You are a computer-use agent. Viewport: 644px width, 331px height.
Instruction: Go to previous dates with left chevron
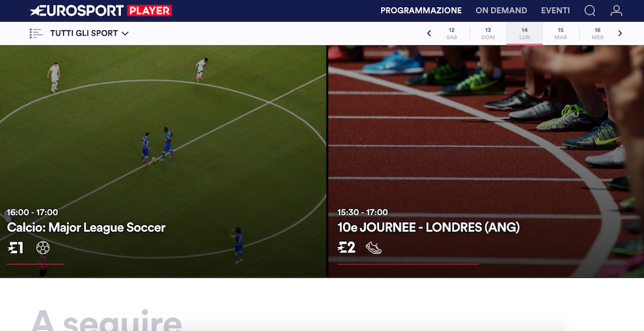tap(428, 33)
